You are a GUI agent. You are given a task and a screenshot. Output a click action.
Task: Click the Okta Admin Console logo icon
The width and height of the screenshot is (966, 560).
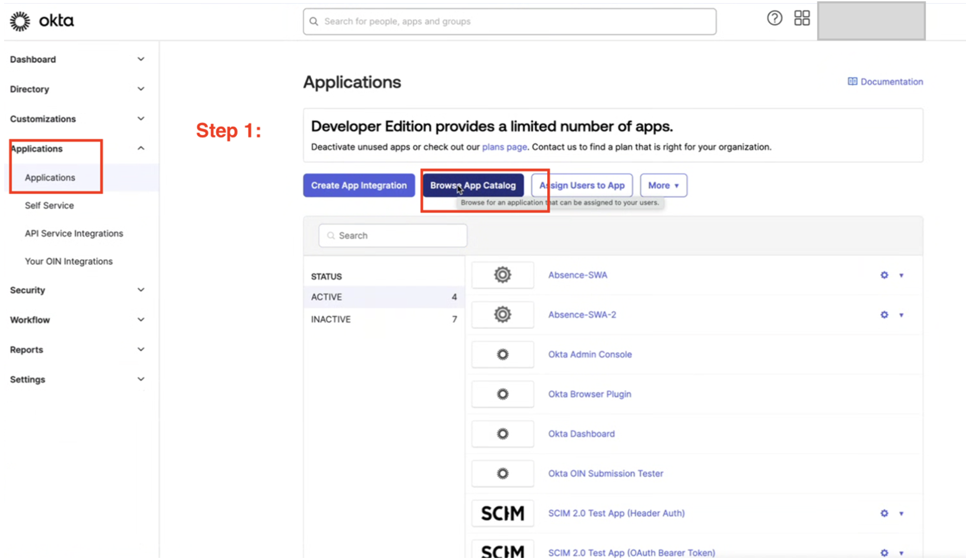pyautogui.click(x=502, y=355)
